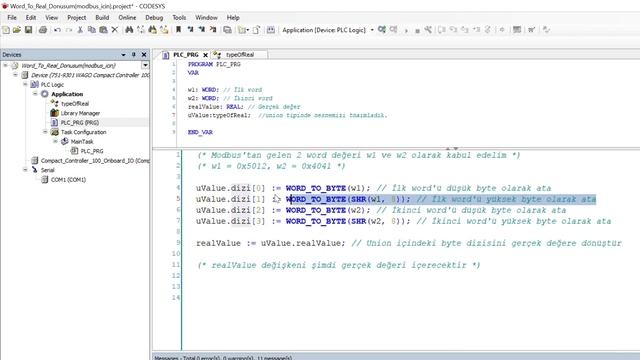640x360 pixels.
Task: Select PLC_PRG under MainTask
Action: (x=92, y=151)
